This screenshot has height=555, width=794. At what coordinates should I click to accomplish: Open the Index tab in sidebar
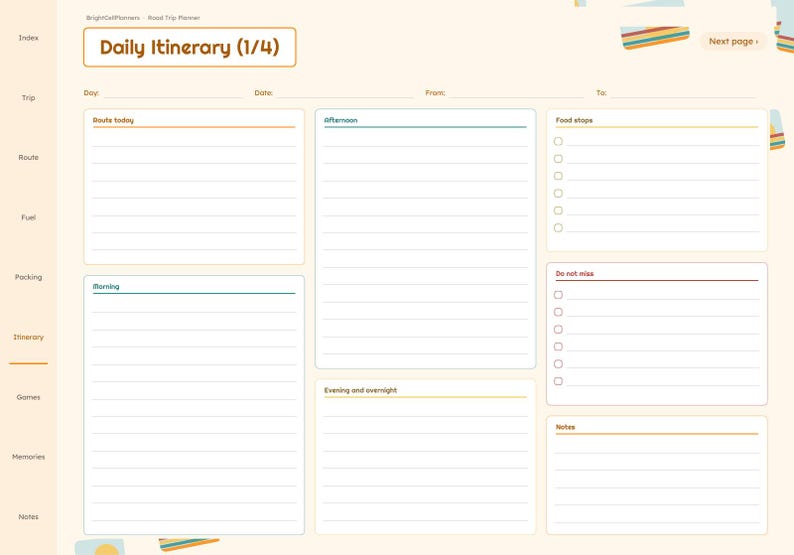click(28, 38)
